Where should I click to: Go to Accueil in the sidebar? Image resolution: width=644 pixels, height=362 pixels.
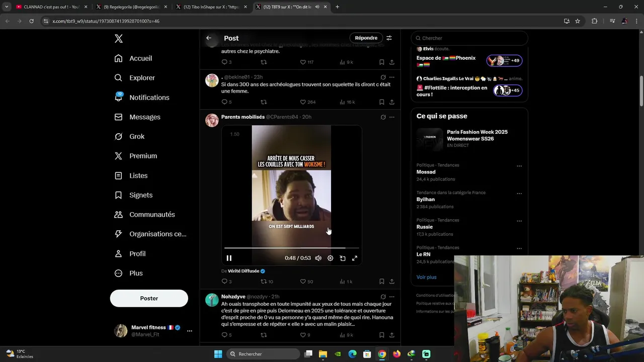click(133, 58)
